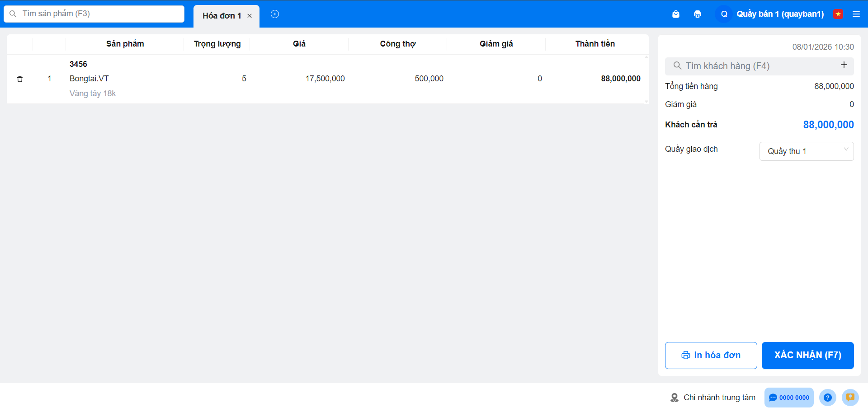The image size is (868, 412).
Task: Add new customer with plus icon
Action: [844, 65]
